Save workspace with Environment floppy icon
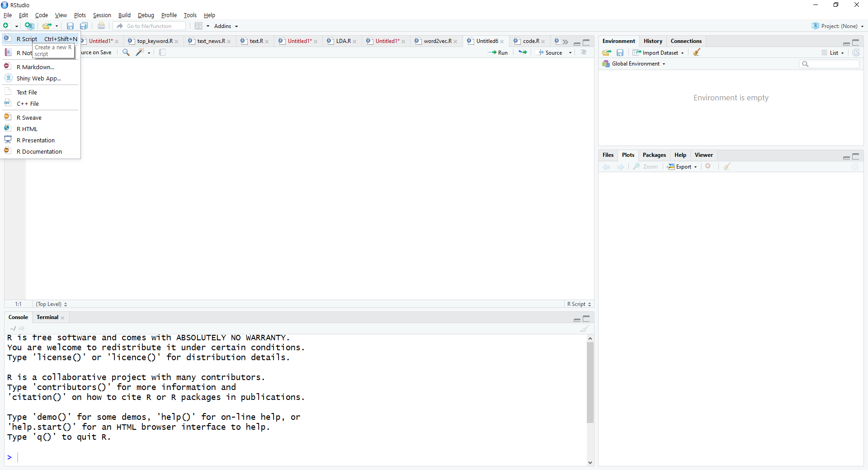The width and height of the screenshot is (868, 470). (620, 52)
